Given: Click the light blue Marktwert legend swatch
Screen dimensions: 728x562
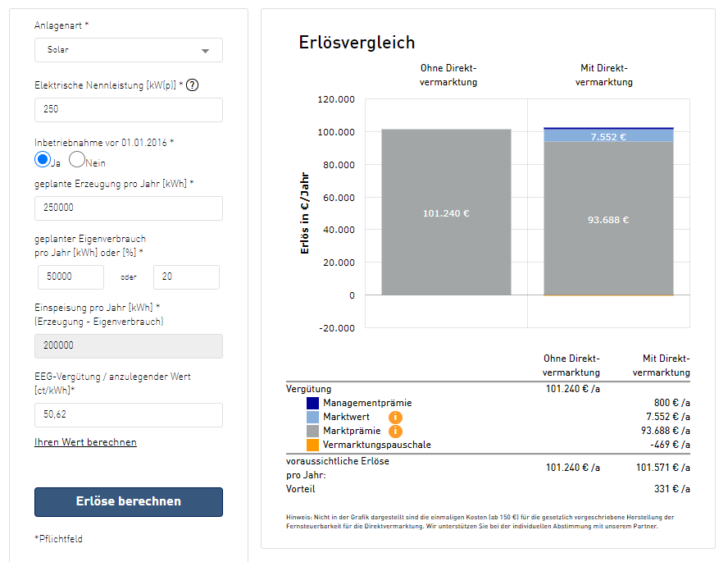Looking at the screenshot, I should (x=312, y=417).
